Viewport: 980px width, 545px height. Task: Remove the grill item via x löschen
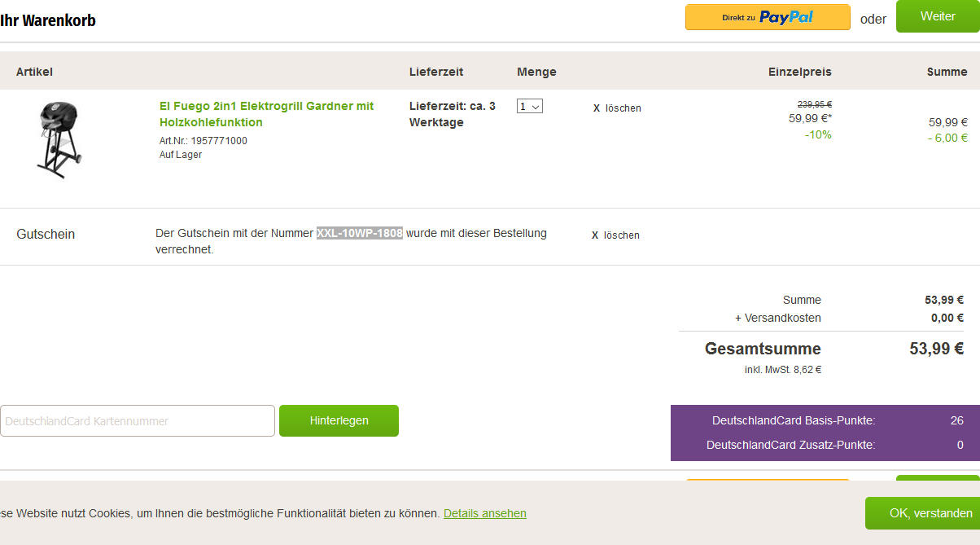(617, 108)
